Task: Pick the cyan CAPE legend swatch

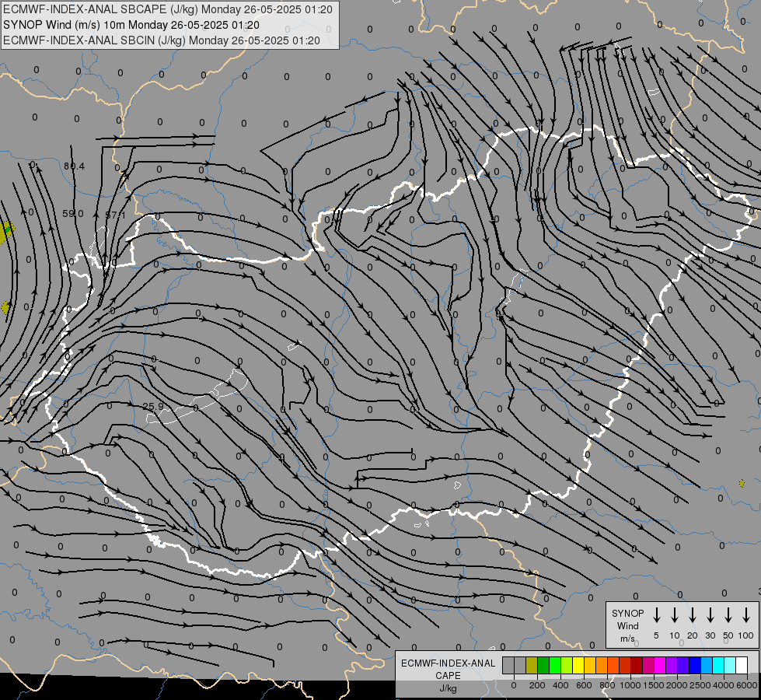Action: click(718, 665)
